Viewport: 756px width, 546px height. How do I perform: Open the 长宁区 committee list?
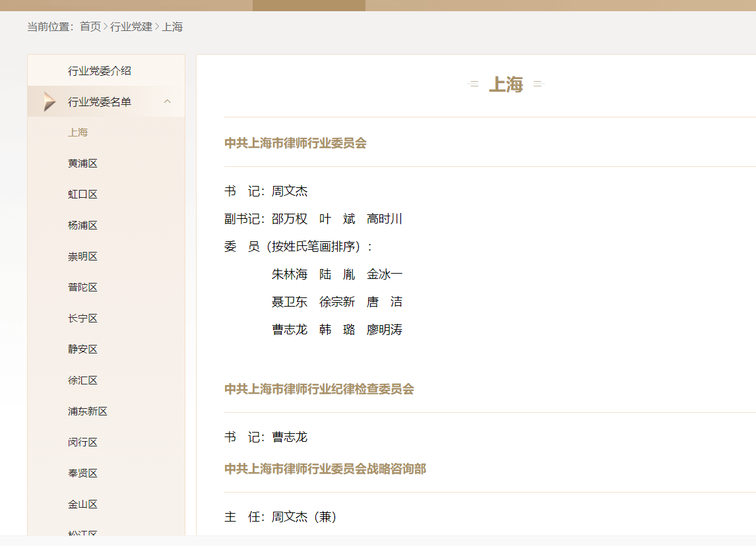82,318
